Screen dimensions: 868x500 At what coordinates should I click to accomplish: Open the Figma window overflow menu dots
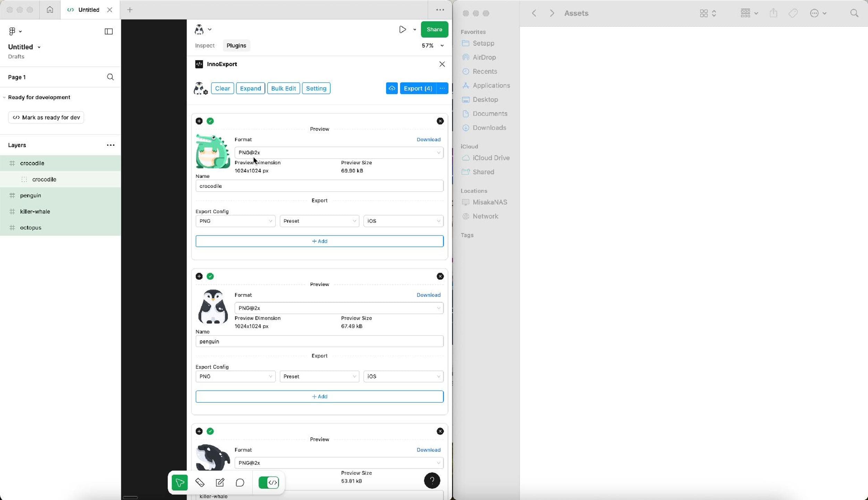point(440,10)
